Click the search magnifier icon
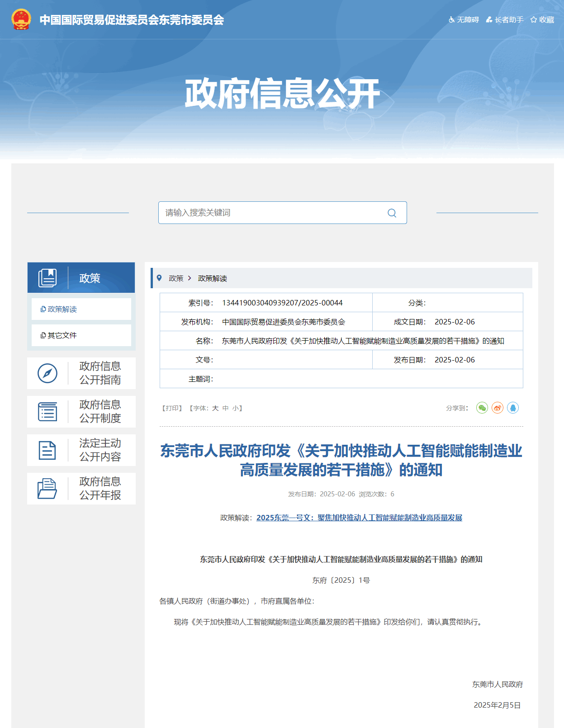Image resolution: width=564 pixels, height=728 pixels. pos(392,213)
